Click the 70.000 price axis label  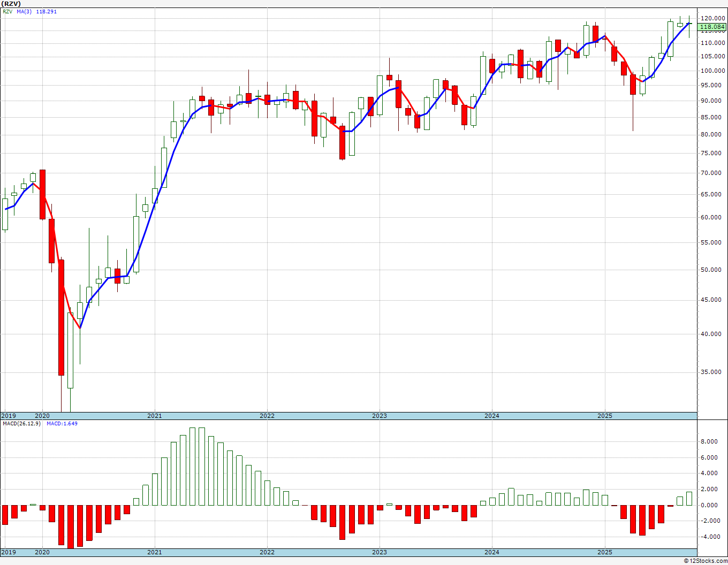point(712,173)
